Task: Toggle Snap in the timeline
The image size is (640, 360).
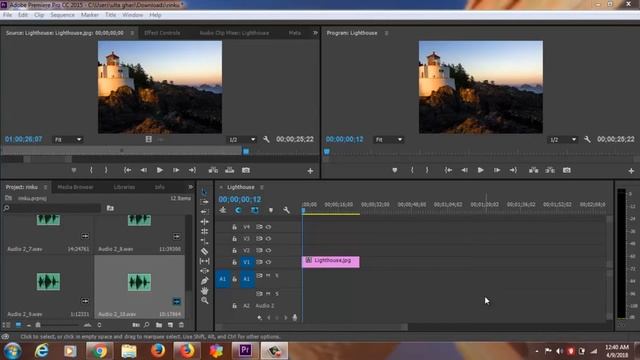Action: click(x=238, y=210)
